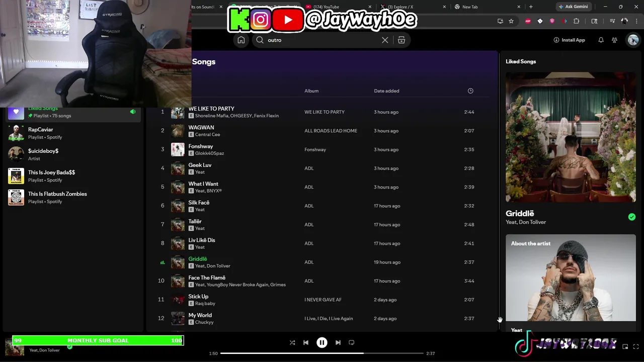Skip to the previous track
The height and width of the screenshot is (362, 644).
coord(306,342)
